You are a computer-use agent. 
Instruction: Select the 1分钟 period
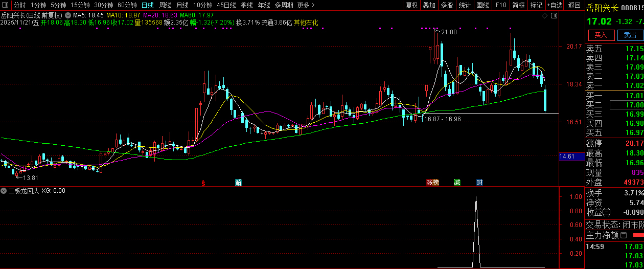click(x=38, y=5)
